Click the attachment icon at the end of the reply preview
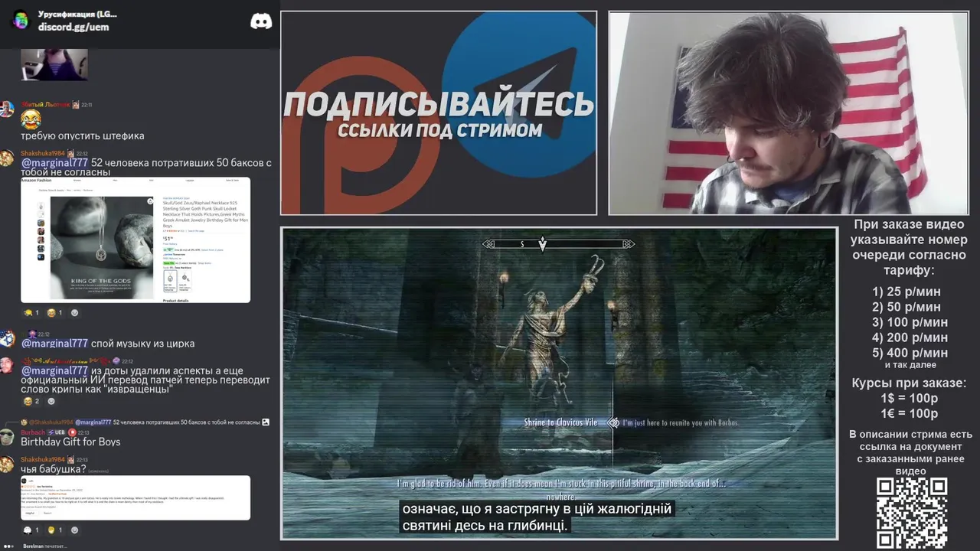Viewport: 980px width, 551px height. (x=266, y=422)
